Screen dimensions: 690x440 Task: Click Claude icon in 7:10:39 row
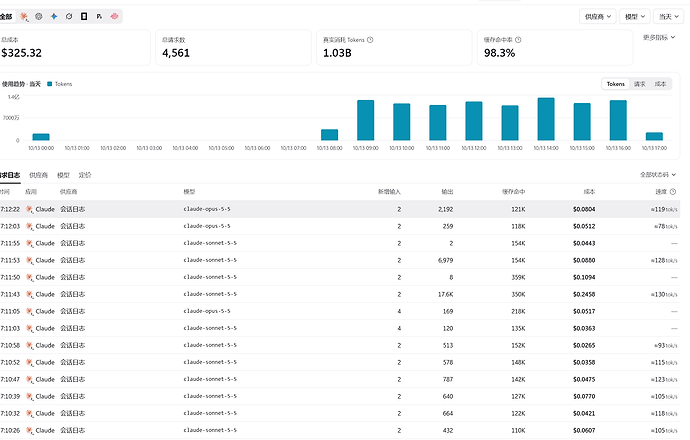coord(29,396)
